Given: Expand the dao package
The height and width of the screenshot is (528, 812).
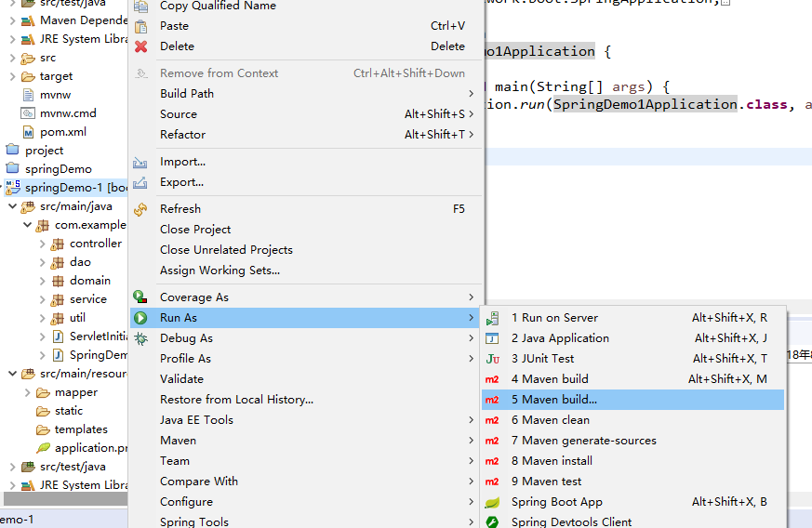Looking at the screenshot, I should (x=43, y=262).
